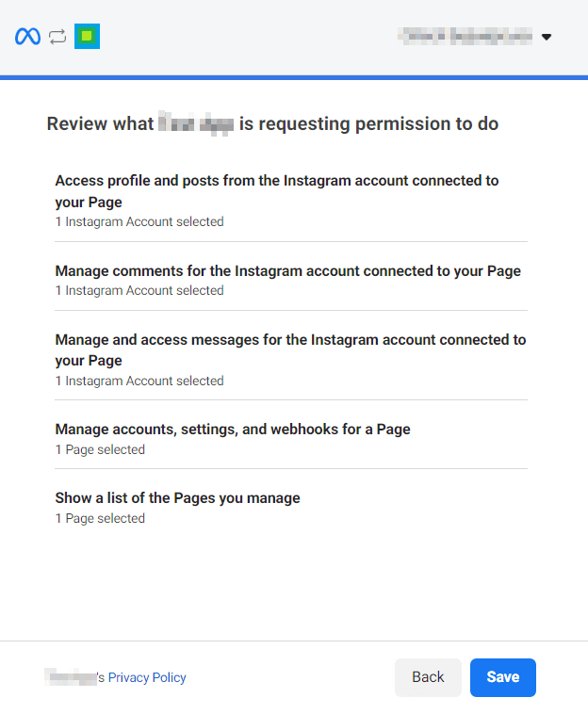Select 'Manage and access messages' permission text
Image resolution: width=588 pixels, height=714 pixels.
click(290, 349)
